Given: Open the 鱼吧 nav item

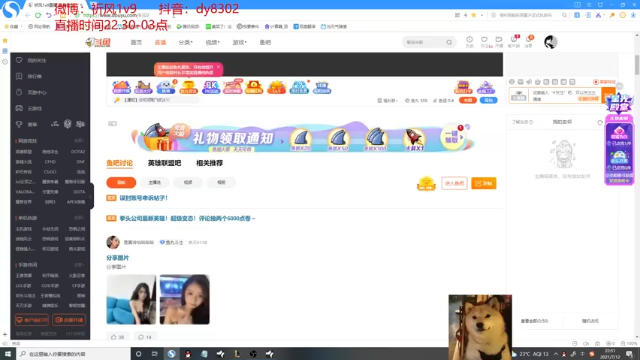Looking at the screenshot, I should pyautogui.click(x=265, y=42).
